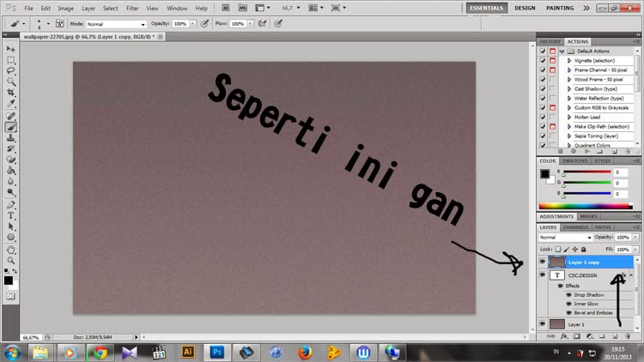Open the brush Mode dropdown
The width and height of the screenshot is (644, 362).
pyautogui.click(x=117, y=24)
